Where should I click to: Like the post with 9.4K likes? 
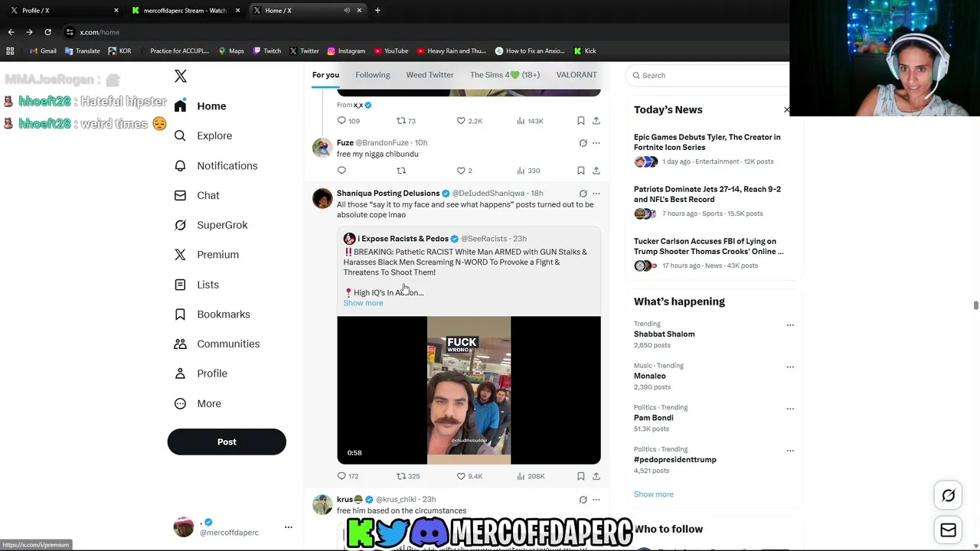coord(469,476)
